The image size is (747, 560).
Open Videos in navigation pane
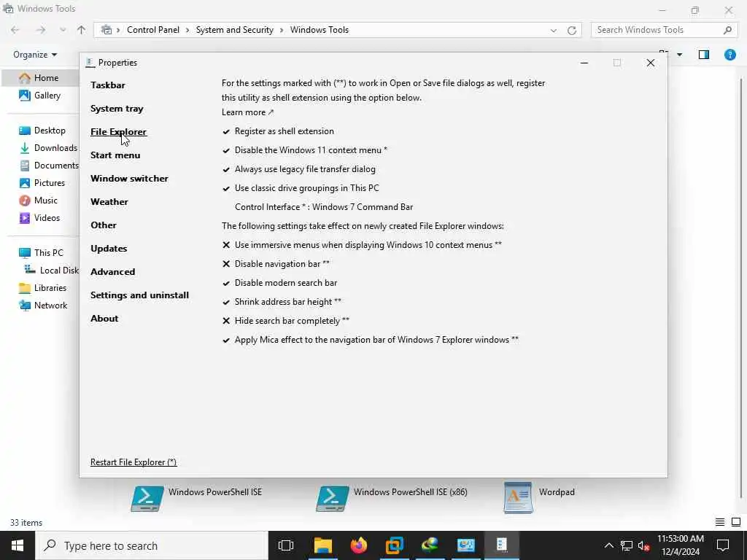(39, 218)
